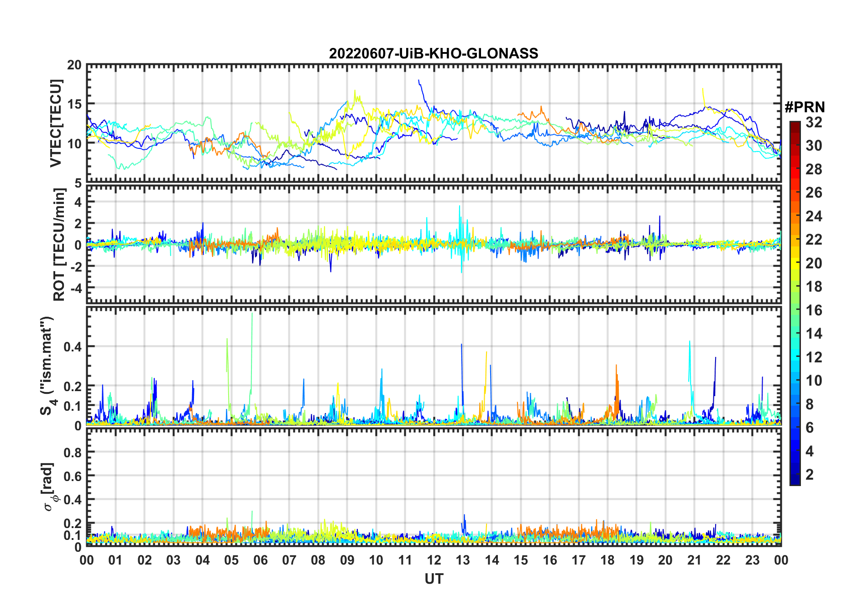
Task: Click the sigma-phi axis tick label 0.6
Action: click(x=73, y=476)
